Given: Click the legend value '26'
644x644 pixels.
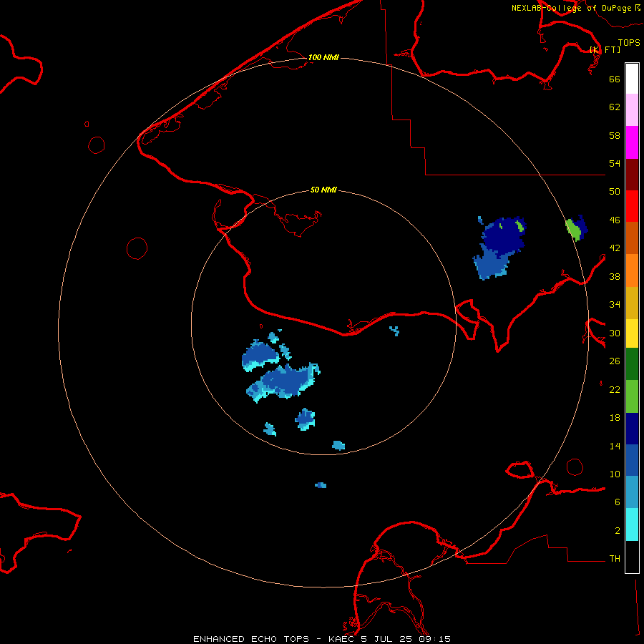Looking at the screenshot, I should pos(615,361).
